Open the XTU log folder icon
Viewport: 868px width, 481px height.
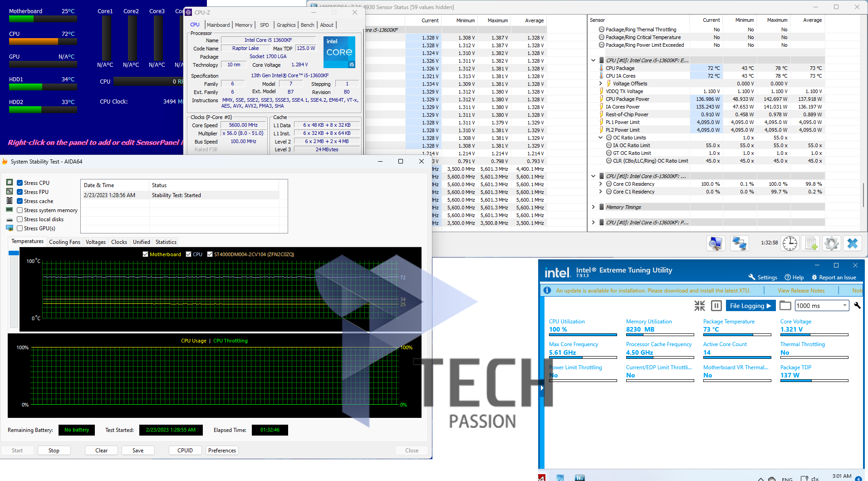coord(785,306)
